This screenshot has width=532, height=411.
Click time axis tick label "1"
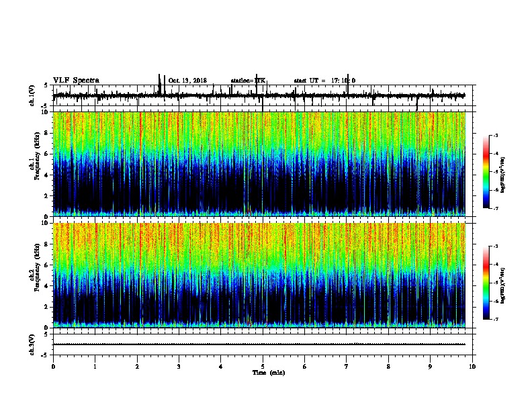[x=95, y=367]
